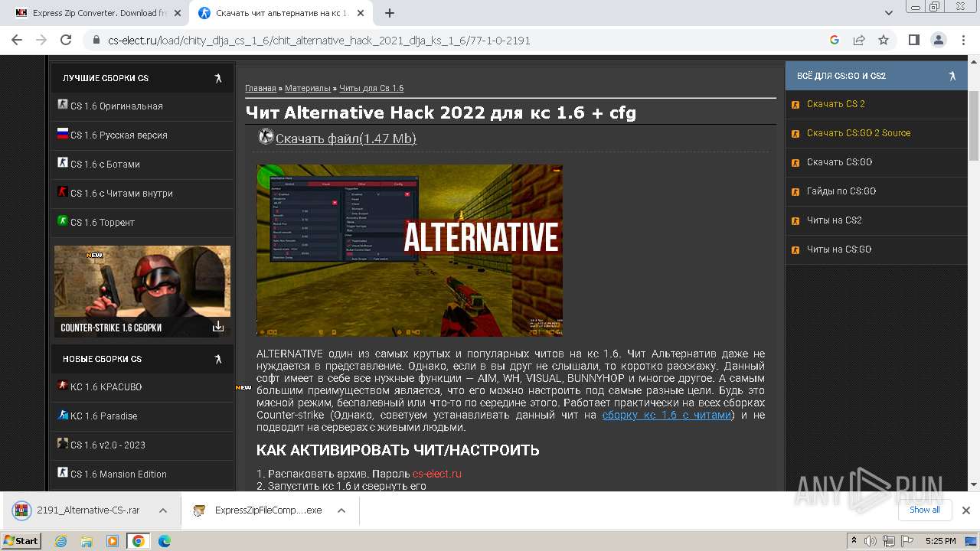Open downloaded ExpressZipFileComp....exe file
This screenshot has height=551, width=980.
tap(258, 510)
